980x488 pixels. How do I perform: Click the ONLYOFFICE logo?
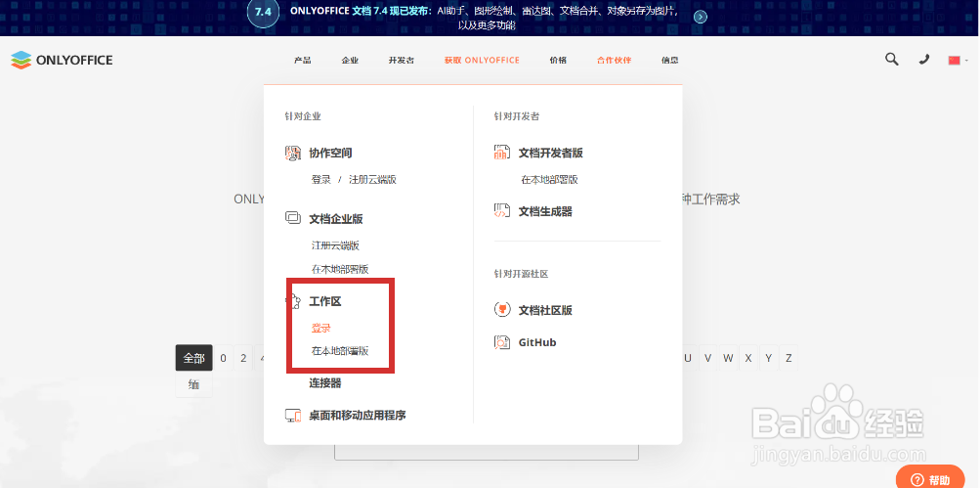62,60
